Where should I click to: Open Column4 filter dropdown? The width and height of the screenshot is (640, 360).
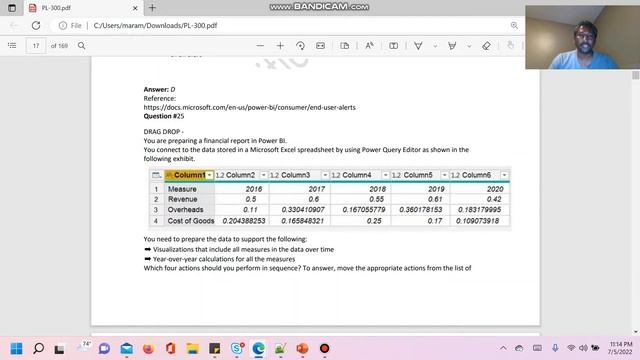[x=385, y=175]
